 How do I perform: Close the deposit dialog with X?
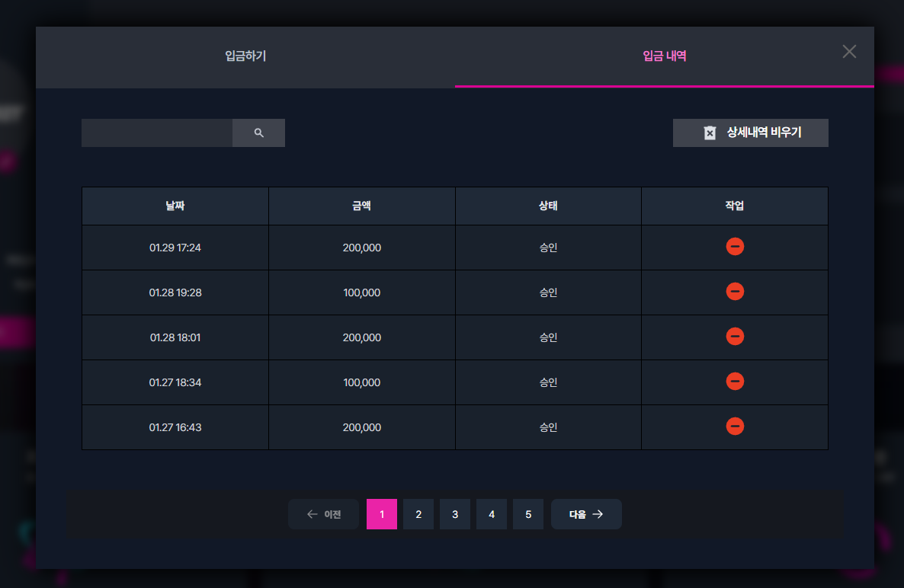[x=848, y=52]
